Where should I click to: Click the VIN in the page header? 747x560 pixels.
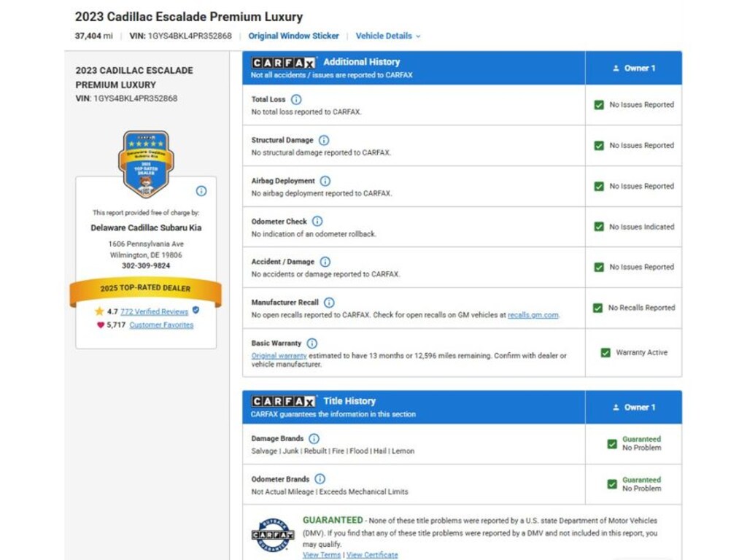pos(181,36)
